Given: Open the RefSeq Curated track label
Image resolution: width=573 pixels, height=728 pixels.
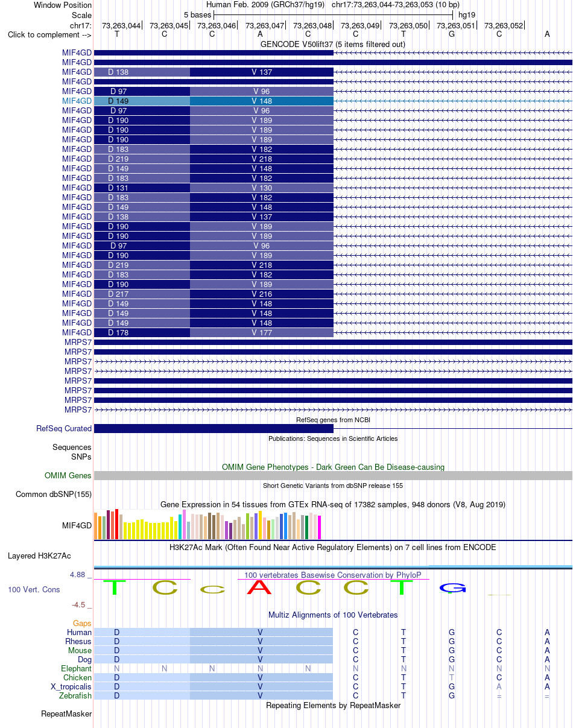Looking at the screenshot, I should [x=64, y=428].
